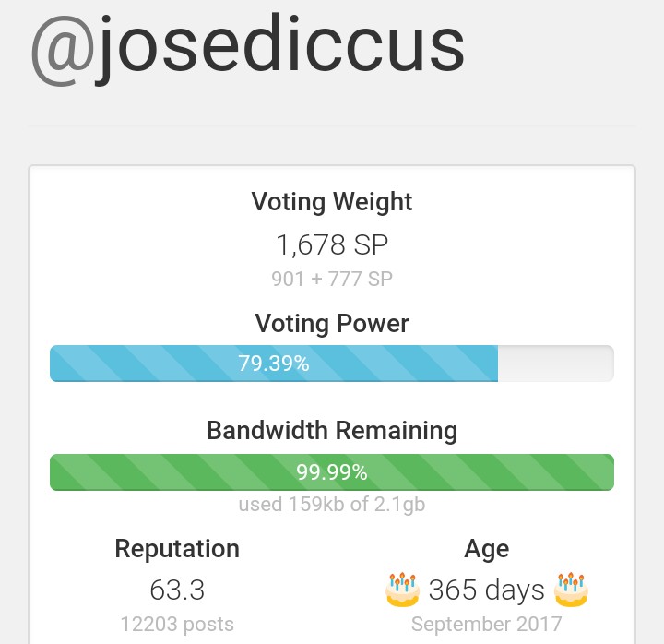
Task: Click the September 2017 join date
Action: tap(486, 625)
